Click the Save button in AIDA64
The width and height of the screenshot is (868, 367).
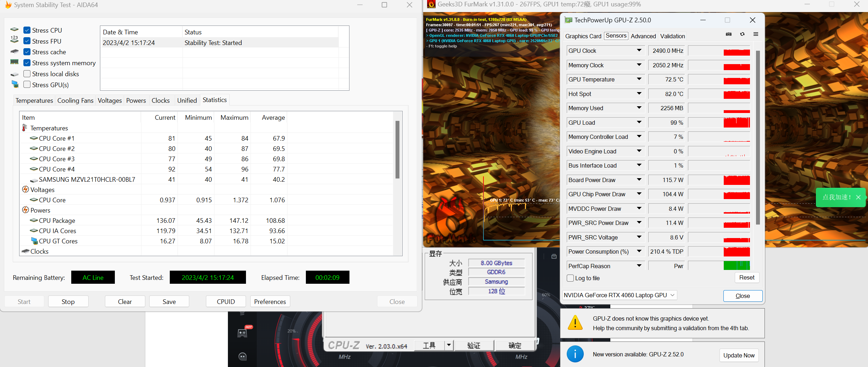click(x=169, y=301)
